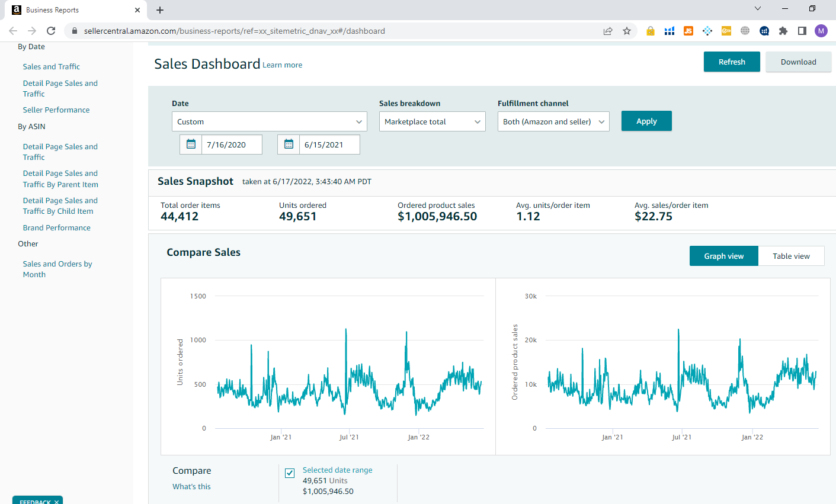Toggle the browser side panel
Viewport: 836px width, 504px height.
(802, 31)
